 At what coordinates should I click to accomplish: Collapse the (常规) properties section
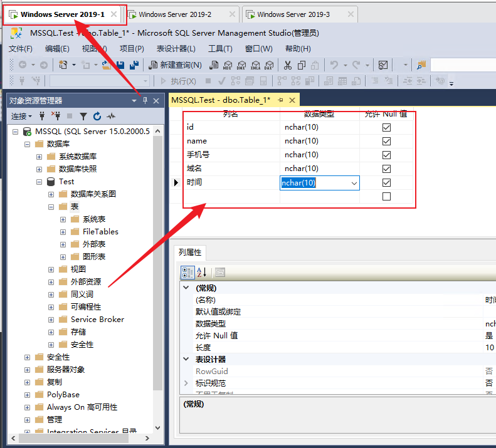pyautogui.click(x=186, y=288)
